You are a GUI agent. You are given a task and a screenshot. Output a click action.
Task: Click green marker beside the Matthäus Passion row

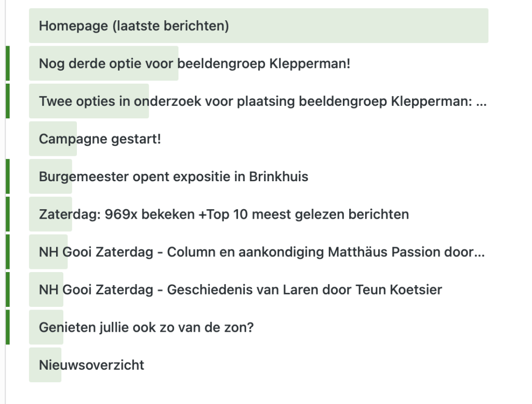click(8, 252)
